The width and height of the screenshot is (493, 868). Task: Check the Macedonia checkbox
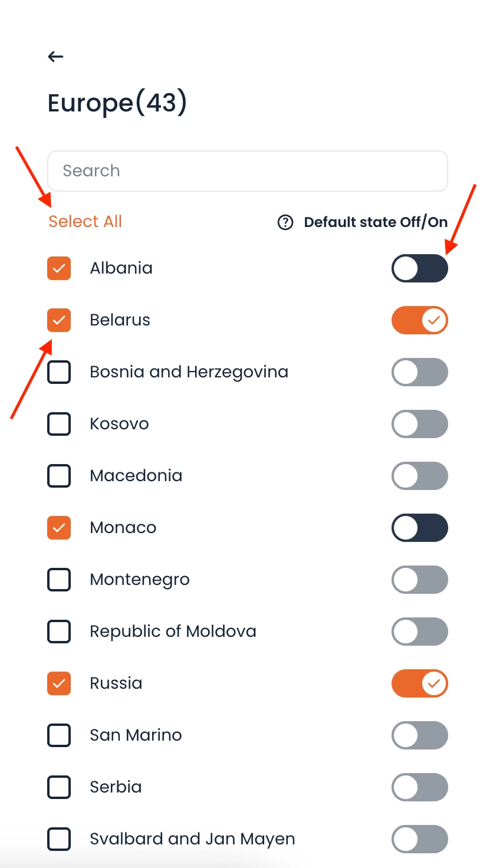coord(59,476)
